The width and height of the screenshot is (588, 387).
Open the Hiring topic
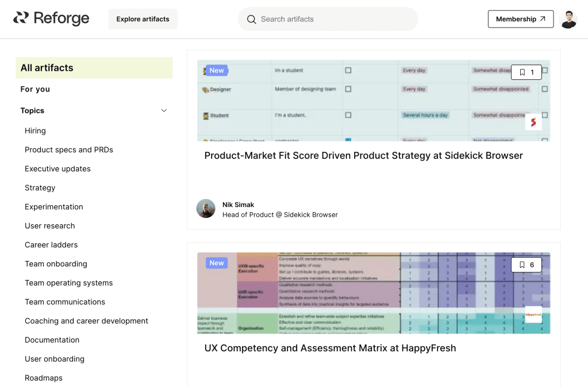coord(35,131)
